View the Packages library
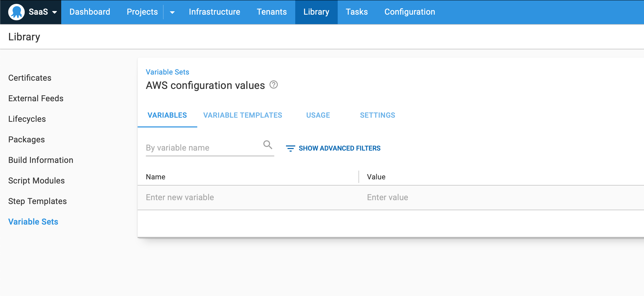The height and width of the screenshot is (296, 644). pos(26,139)
